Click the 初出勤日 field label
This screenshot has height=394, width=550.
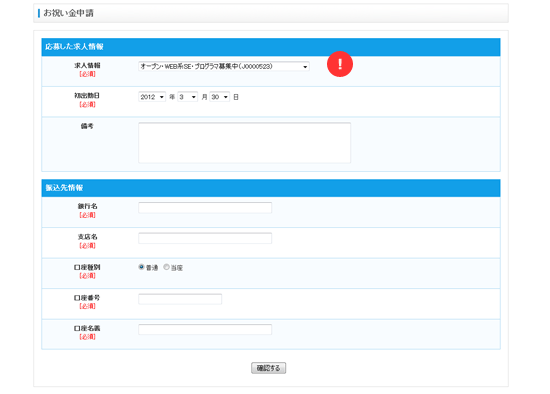click(x=87, y=95)
